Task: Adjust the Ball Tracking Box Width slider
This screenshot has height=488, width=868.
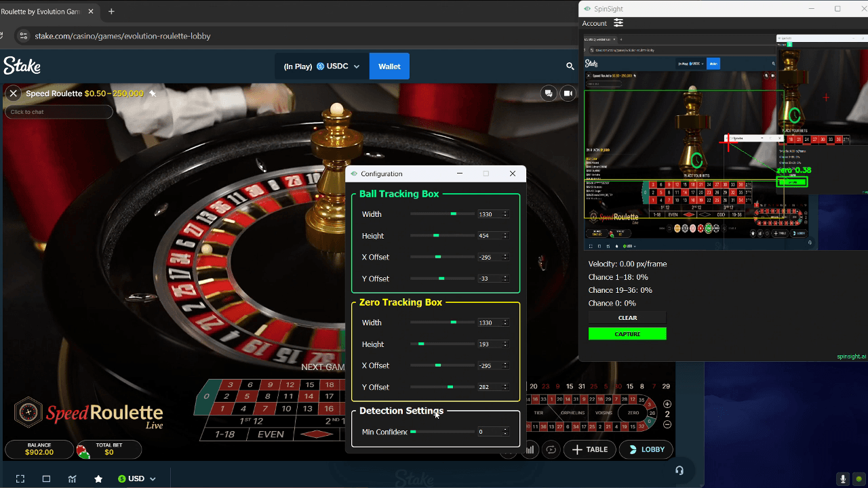Action: [x=452, y=213]
